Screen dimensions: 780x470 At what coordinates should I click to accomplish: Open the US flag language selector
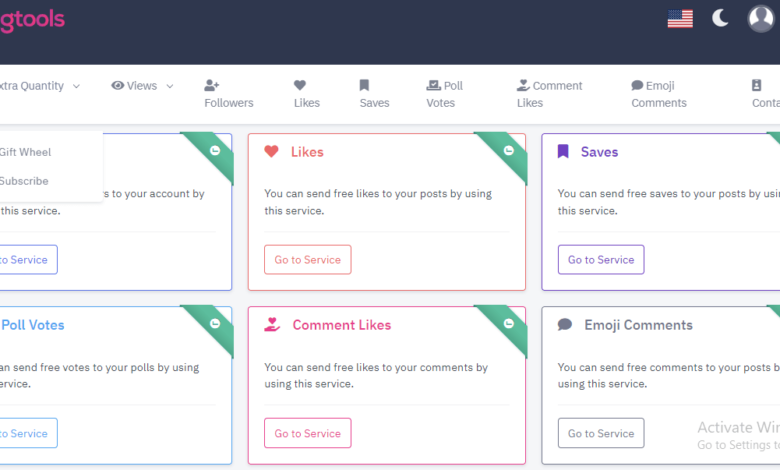coord(680,19)
